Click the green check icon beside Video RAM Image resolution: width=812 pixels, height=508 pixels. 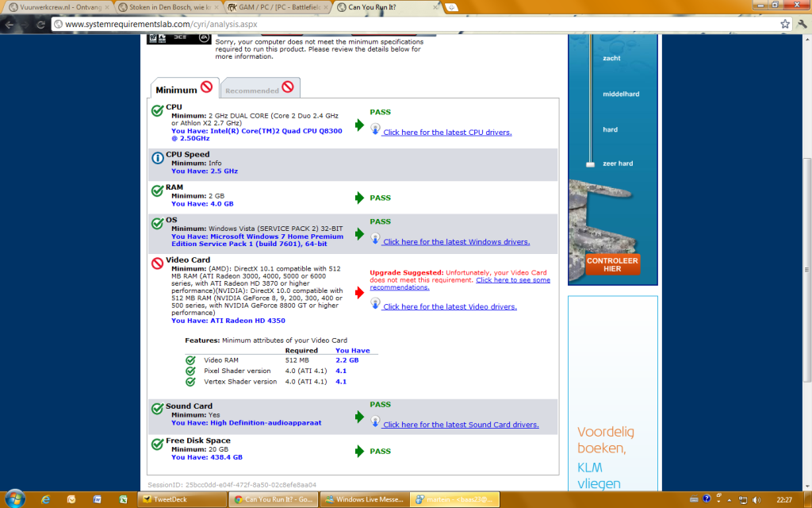[190, 360]
